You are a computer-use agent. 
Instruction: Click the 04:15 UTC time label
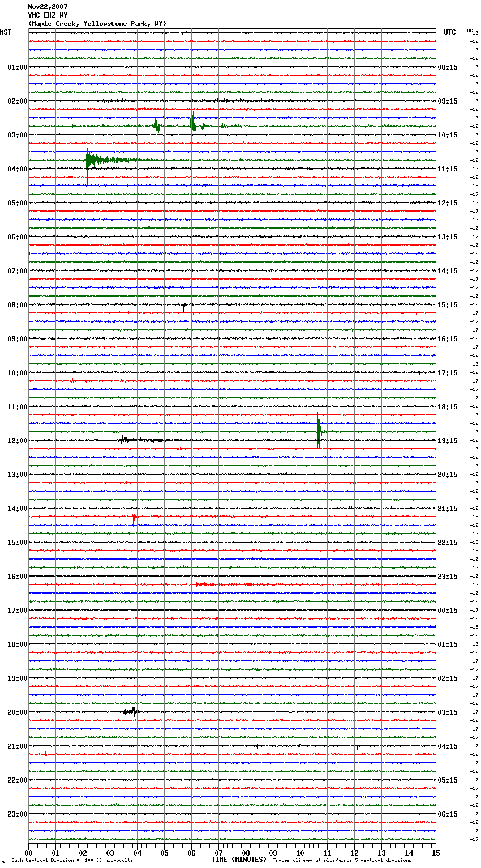pyautogui.click(x=448, y=746)
